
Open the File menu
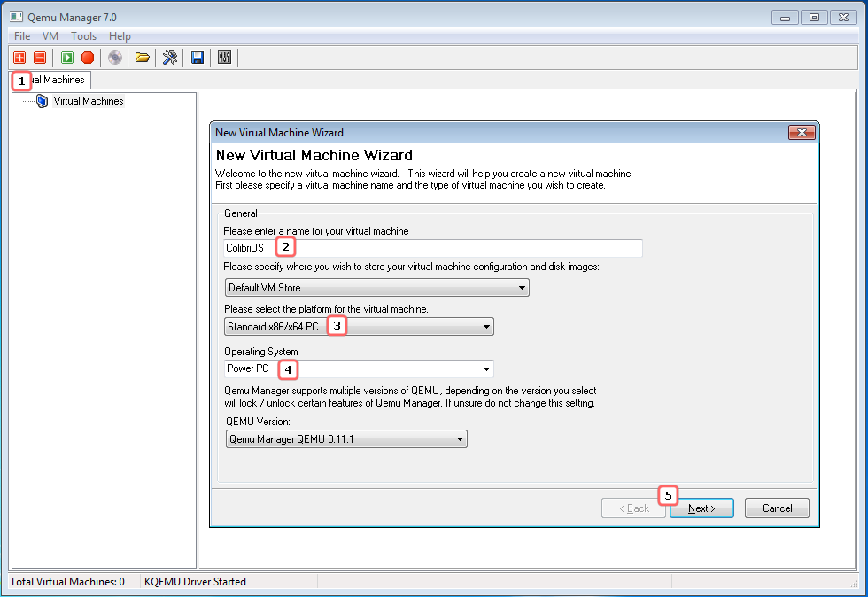coord(22,36)
